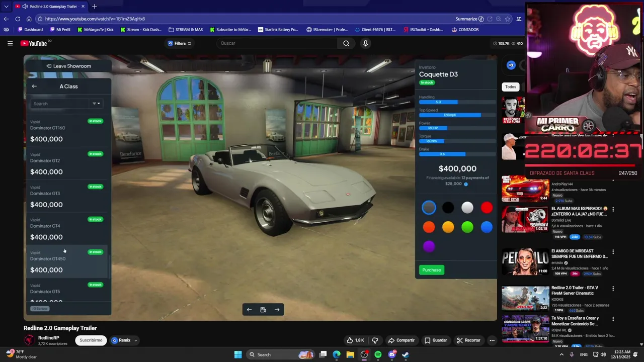Open the browser home page icon
The width and height of the screenshot is (644, 362).
29,19
